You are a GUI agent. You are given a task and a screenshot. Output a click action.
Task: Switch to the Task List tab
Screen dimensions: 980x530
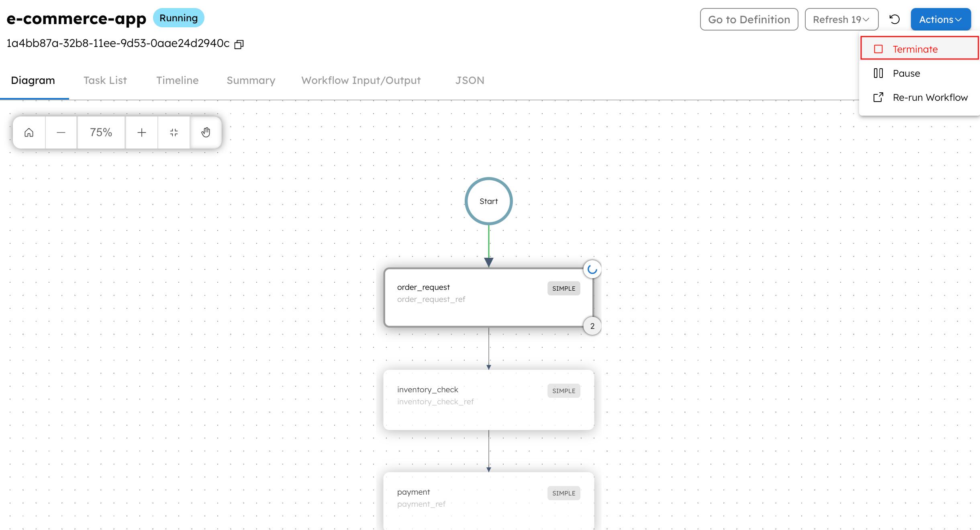click(105, 80)
